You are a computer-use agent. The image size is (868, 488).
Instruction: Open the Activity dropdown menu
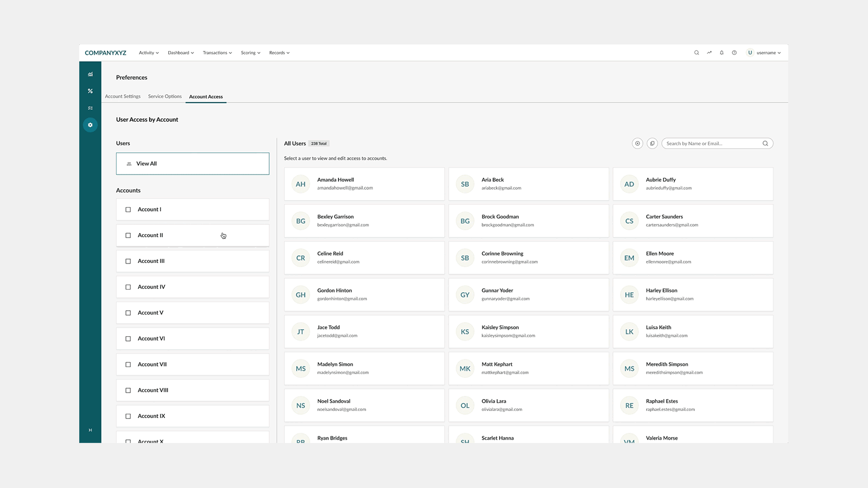pos(149,53)
